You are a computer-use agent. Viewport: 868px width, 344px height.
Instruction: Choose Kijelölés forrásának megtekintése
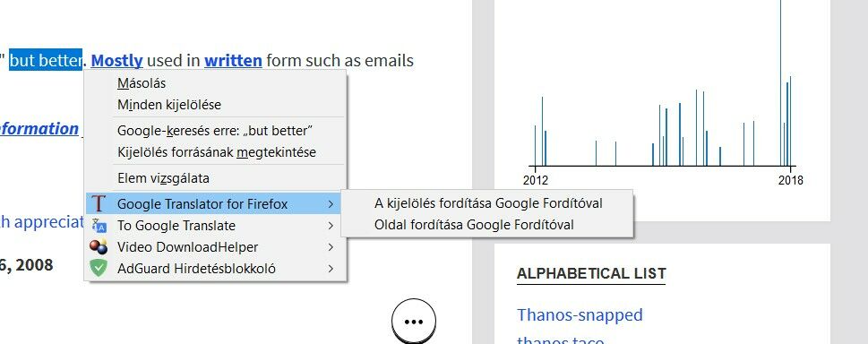click(x=216, y=151)
